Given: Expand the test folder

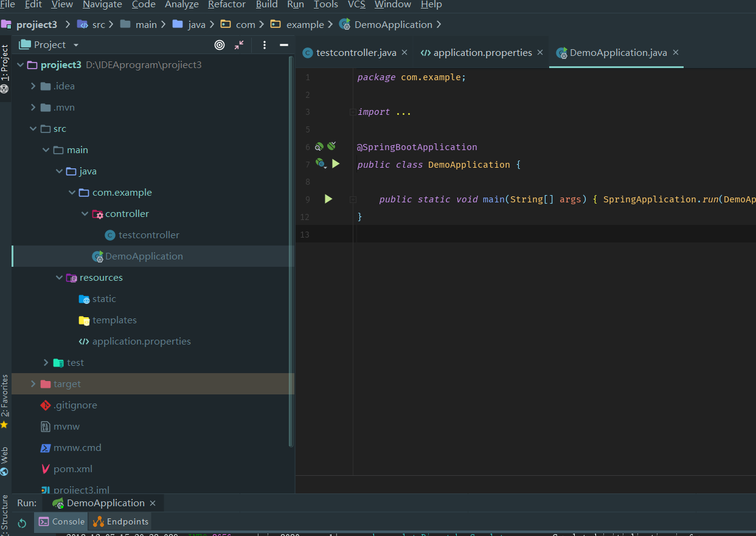Looking at the screenshot, I should coord(46,362).
